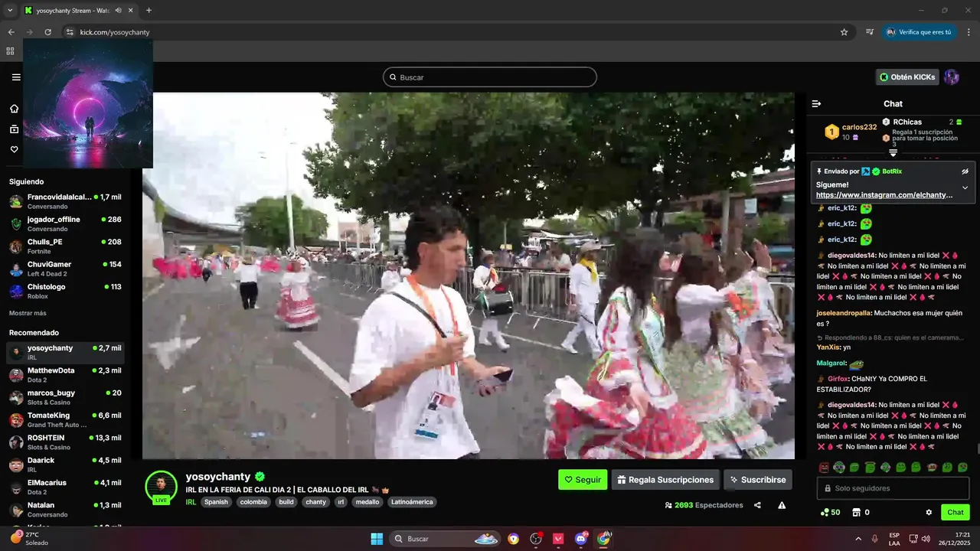Click Regala Suscripciones button

[x=665, y=480]
